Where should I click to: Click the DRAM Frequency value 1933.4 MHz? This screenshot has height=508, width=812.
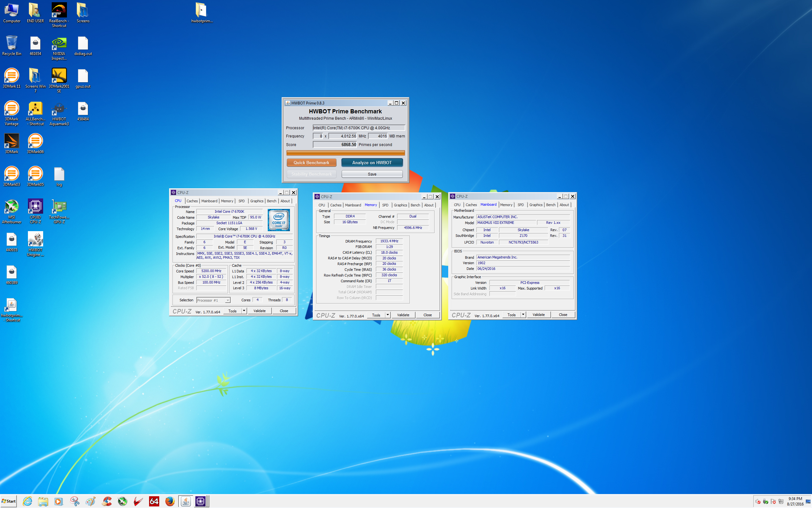click(x=389, y=241)
